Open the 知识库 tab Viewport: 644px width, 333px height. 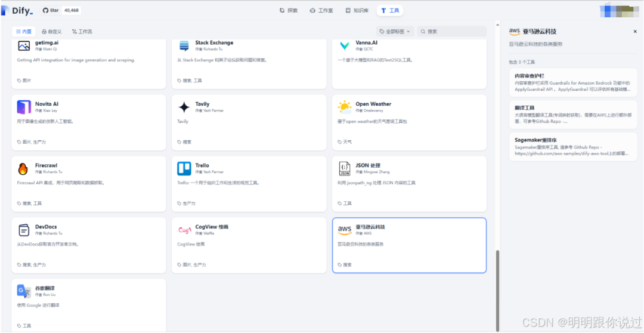(x=357, y=10)
